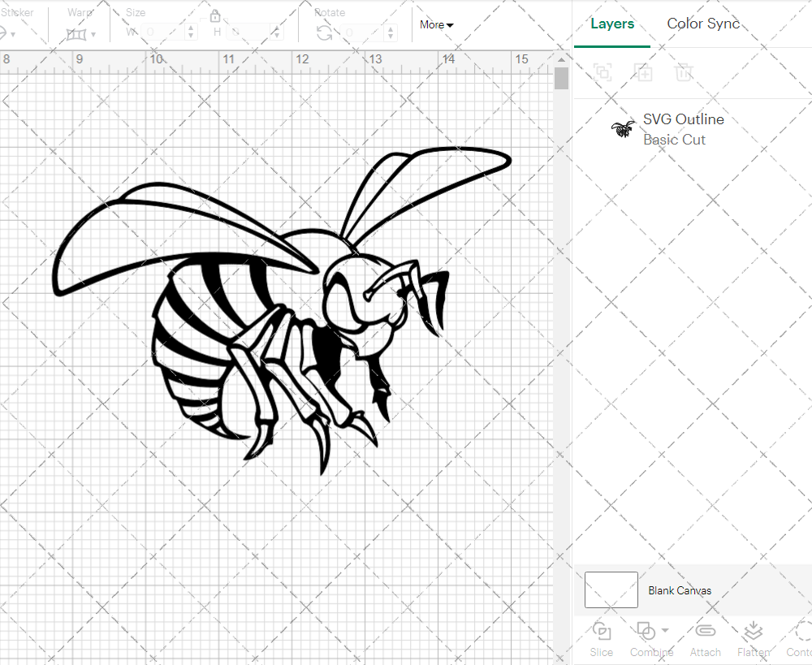Select the Flatten tool
The image size is (812, 665).
[753, 639]
